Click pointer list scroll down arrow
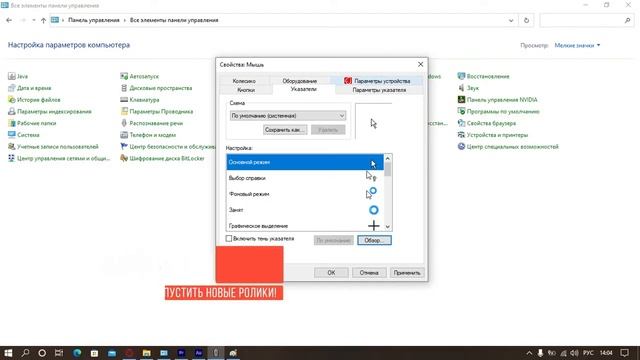 point(387,227)
